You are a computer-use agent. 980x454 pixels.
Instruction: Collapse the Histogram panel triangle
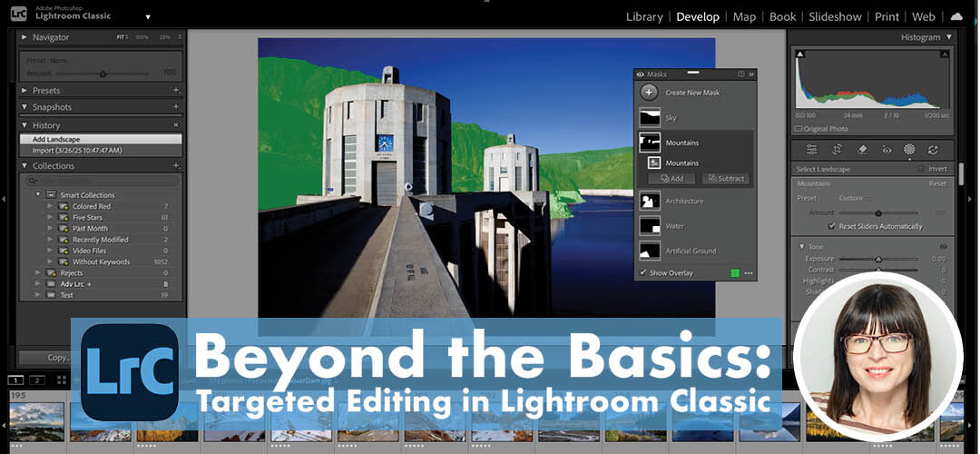click(x=949, y=37)
